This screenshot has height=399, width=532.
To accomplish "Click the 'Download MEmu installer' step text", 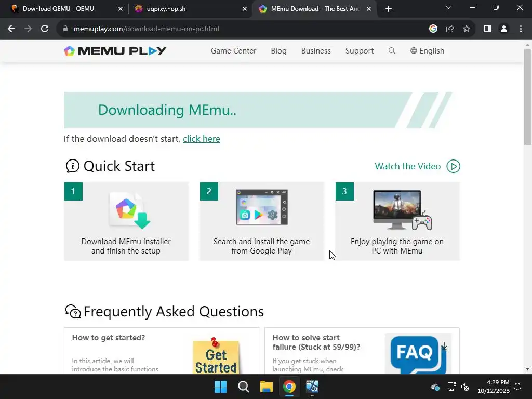I will 126,246.
